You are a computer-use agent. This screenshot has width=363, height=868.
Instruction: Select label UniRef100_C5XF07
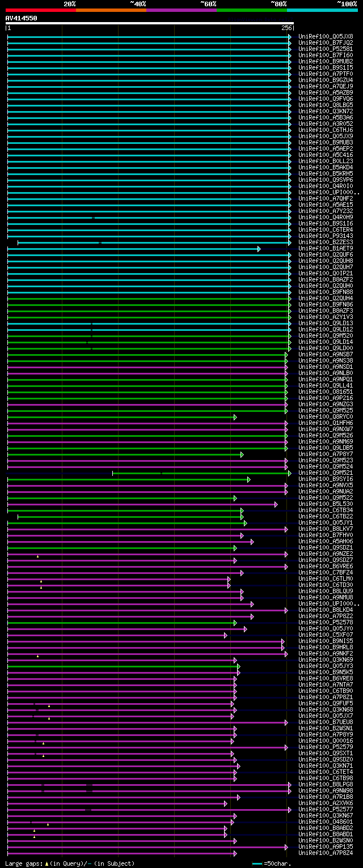click(326, 635)
